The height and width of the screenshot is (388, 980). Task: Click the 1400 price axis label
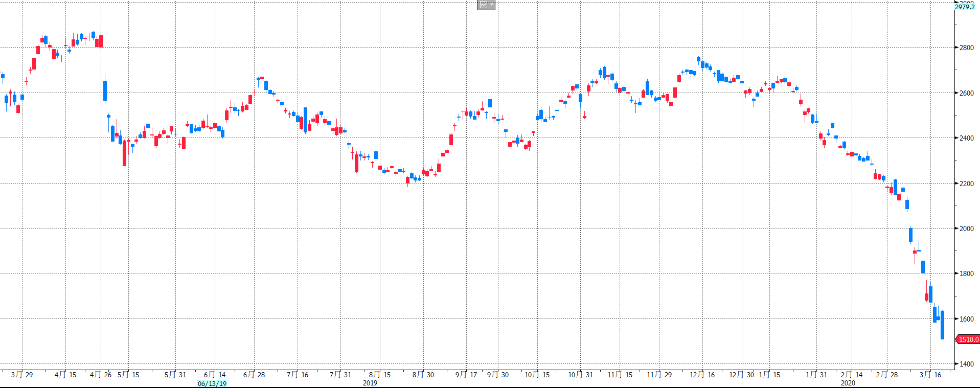[966, 364]
